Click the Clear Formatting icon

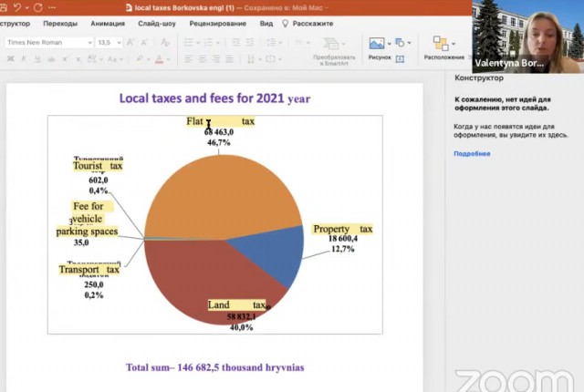pyautogui.click(x=165, y=43)
